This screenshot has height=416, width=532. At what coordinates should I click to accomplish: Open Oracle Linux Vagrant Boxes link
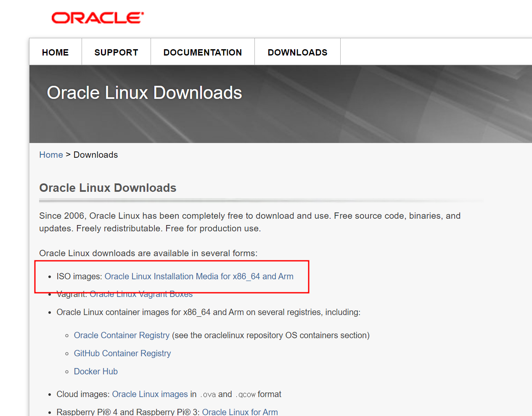click(141, 294)
